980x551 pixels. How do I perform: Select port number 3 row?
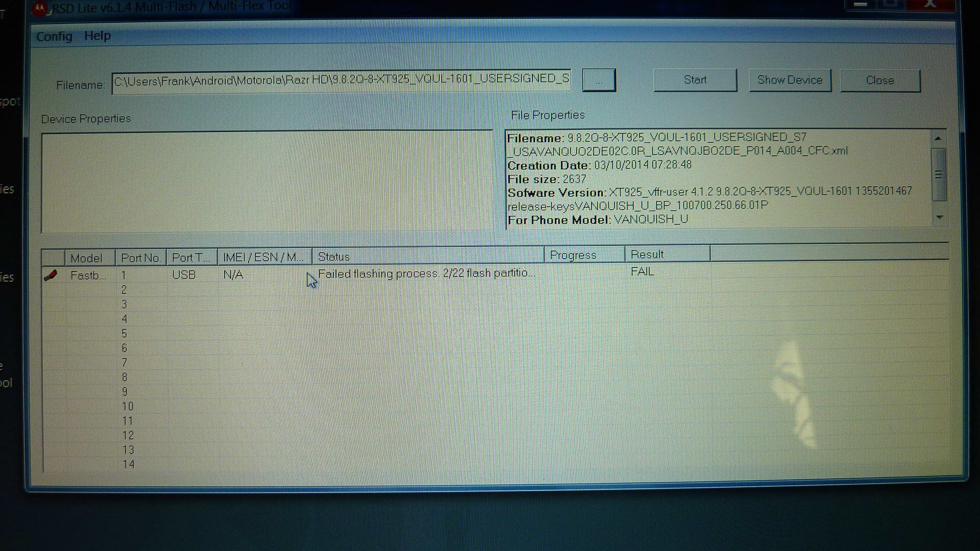(124, 305)
